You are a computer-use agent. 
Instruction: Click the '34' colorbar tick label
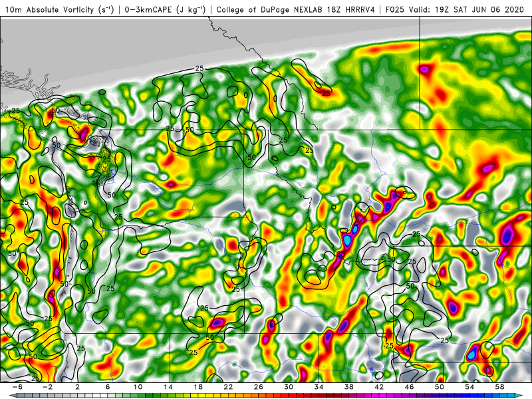point(319,387)
